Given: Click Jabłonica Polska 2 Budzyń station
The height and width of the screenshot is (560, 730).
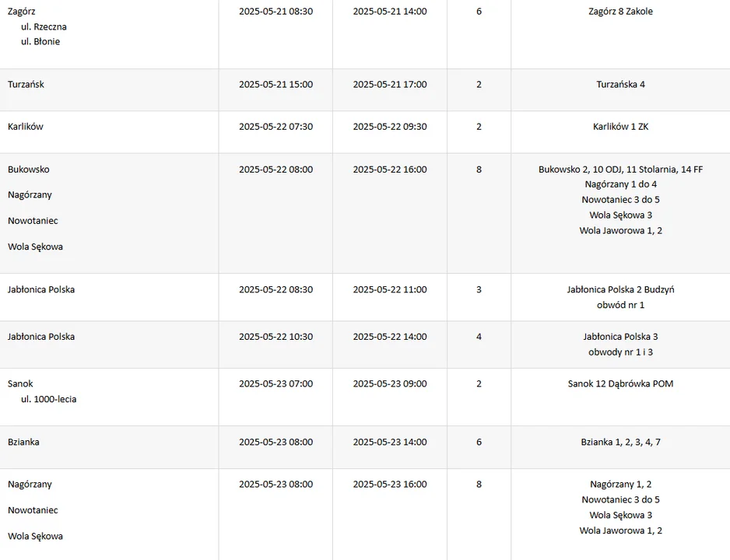Looking at the screenshot, I should point(620,289).
